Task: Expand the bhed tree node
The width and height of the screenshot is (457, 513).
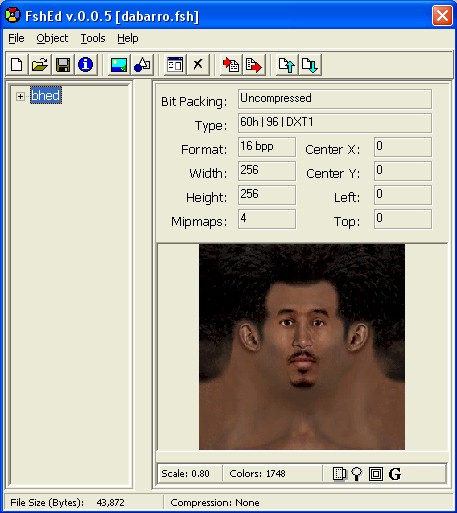Action: [20, 96]
